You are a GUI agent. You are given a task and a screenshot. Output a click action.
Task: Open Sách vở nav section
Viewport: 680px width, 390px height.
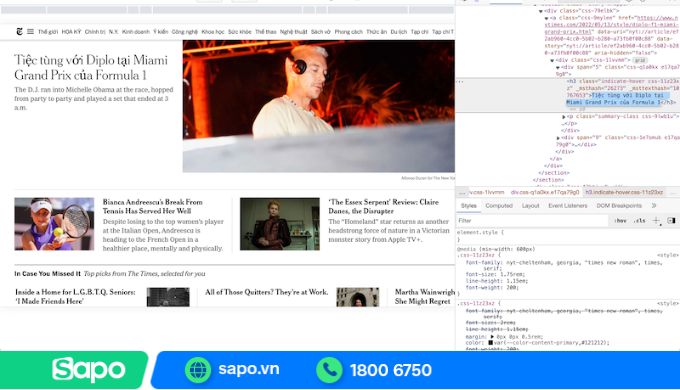[x=320, y=32]
